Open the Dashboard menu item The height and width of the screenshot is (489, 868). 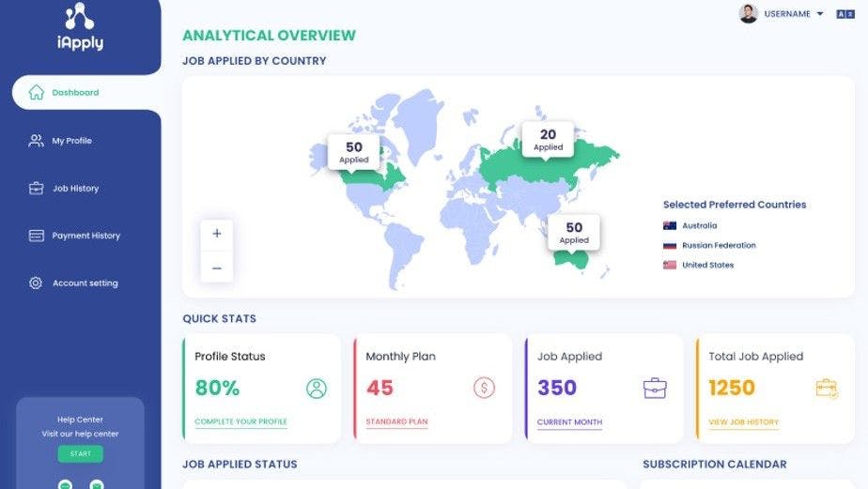click(75, 93)
